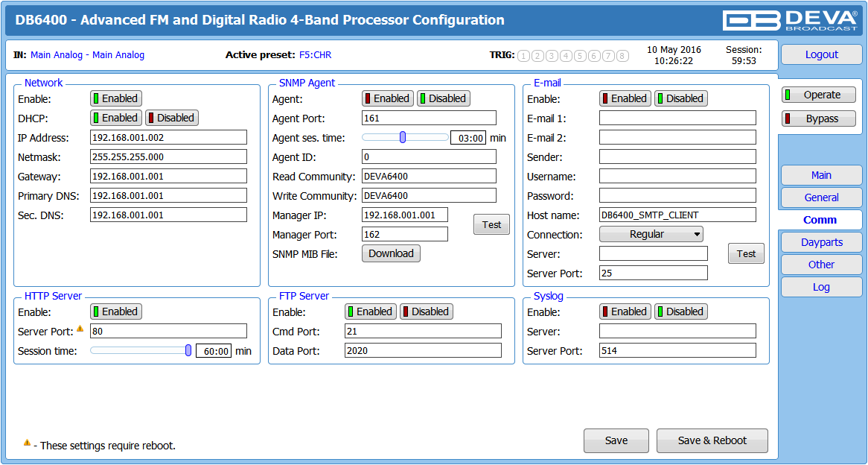
Task: Enable E-mail notifications
Action: [625, 98]
